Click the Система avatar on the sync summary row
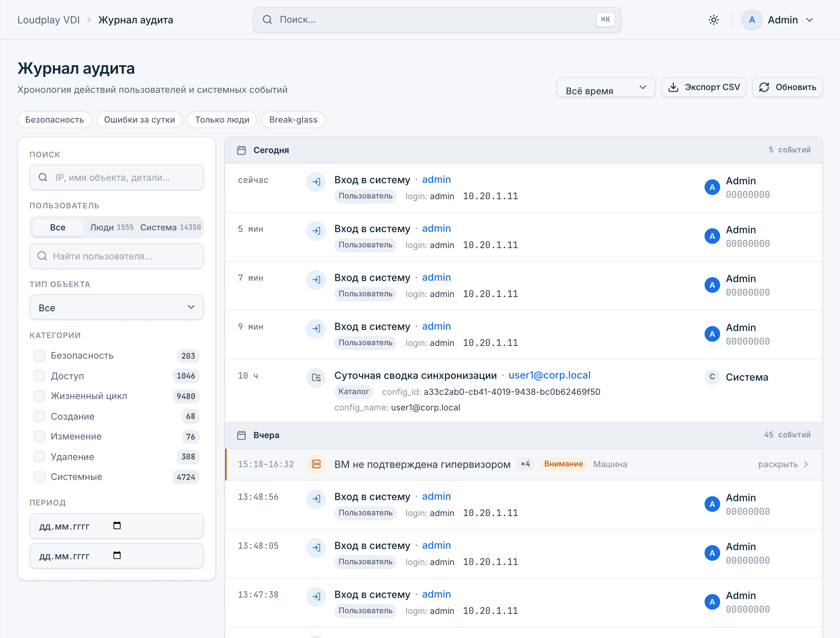 click(712, 377)
